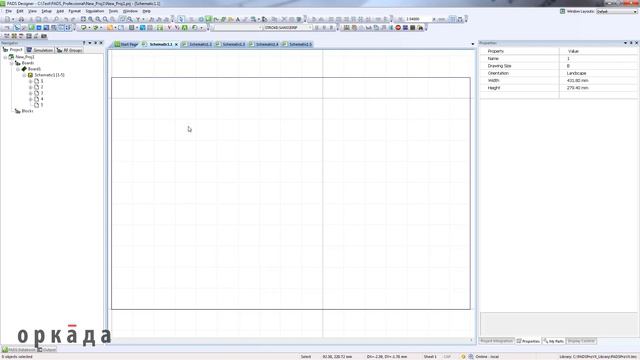Click the Select arrow tool icon
The image size is (640, 360).
[x=181, y=19]
